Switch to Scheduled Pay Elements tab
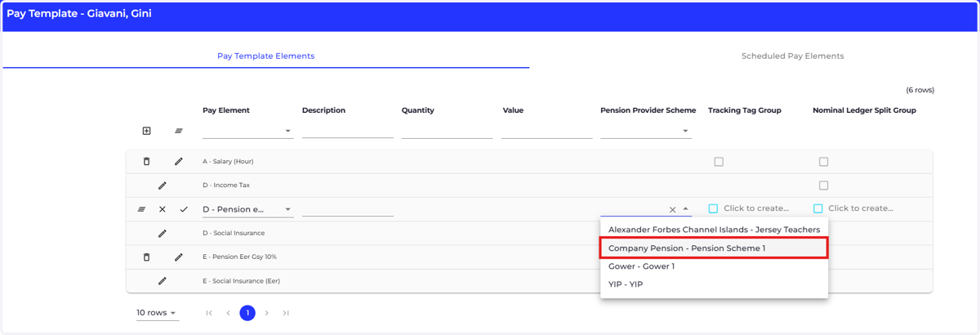The image size is (980, 335). click(x=792, y=56)
